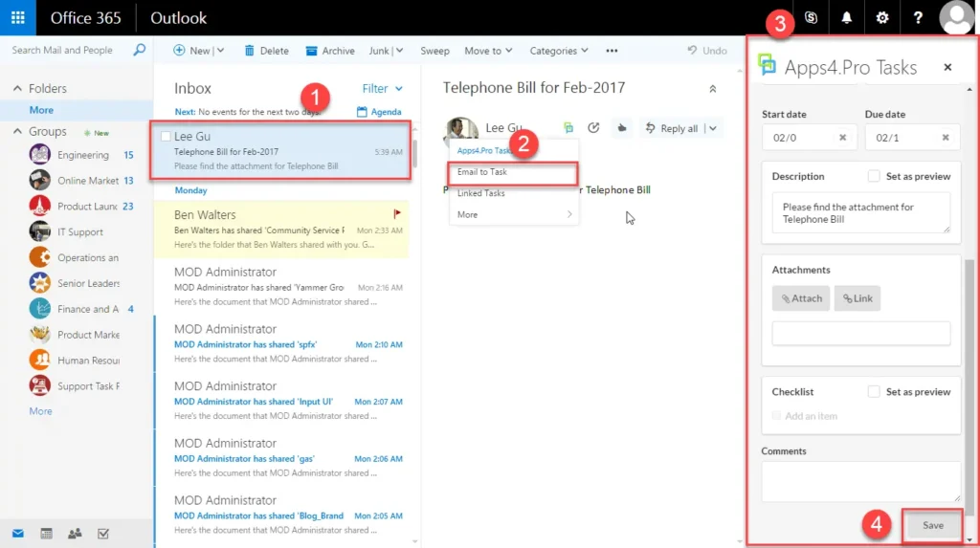This screenshot has height=548, width=980.
Task: Open the Office 365 app launcher
Action: coord(18,18)
